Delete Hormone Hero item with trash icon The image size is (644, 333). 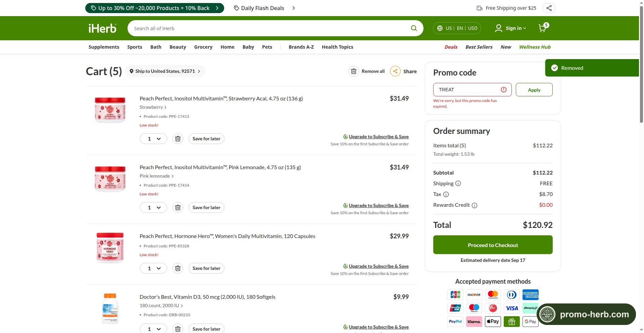178,268
